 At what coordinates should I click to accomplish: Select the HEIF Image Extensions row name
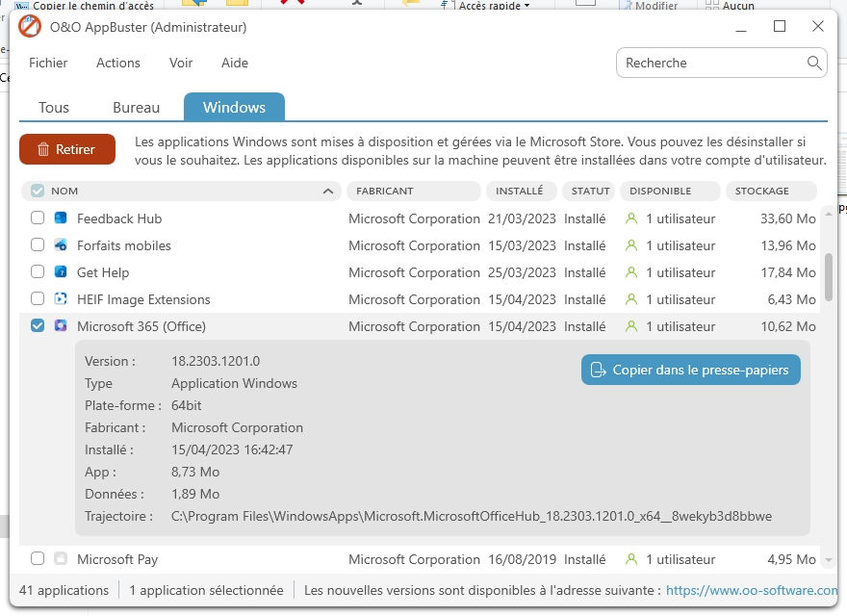coord(143,299)
